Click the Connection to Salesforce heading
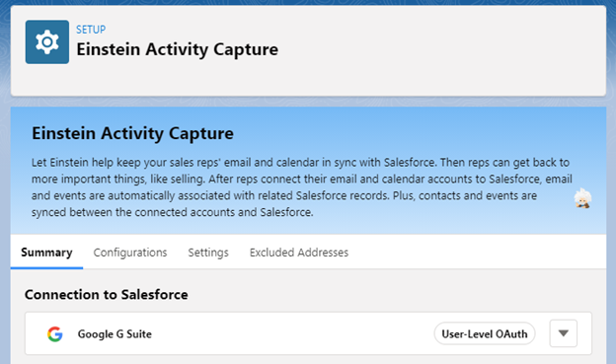 point(106,295)
